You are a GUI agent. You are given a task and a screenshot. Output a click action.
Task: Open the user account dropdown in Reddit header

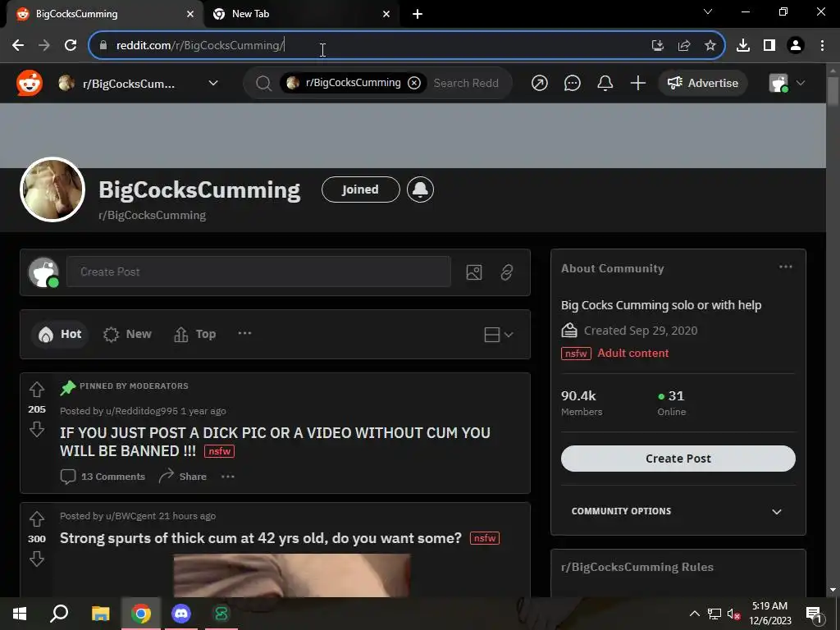787,83
